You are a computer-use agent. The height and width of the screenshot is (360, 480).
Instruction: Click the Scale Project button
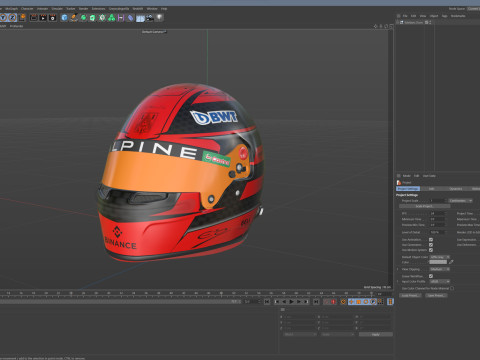click(424, 206)
